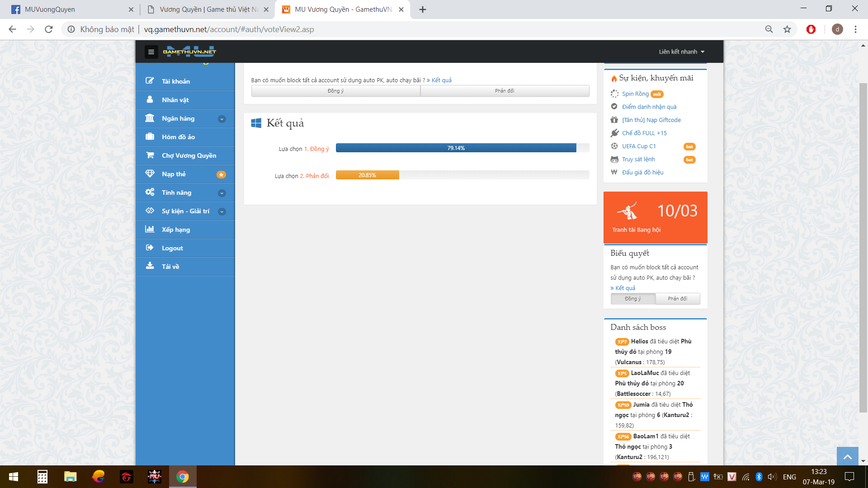Expand the Tính năng submenu arrow

(x=222, y=193)
